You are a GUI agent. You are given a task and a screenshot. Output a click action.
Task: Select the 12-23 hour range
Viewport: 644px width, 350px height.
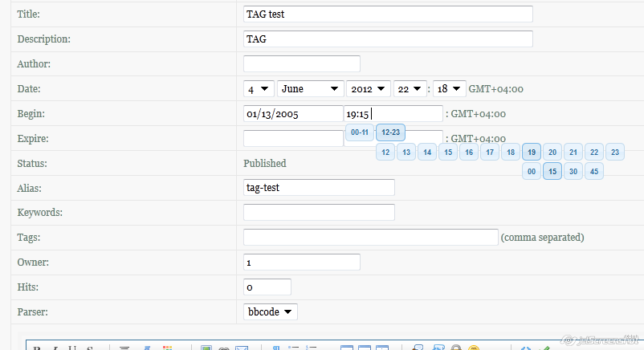(390, 132)
